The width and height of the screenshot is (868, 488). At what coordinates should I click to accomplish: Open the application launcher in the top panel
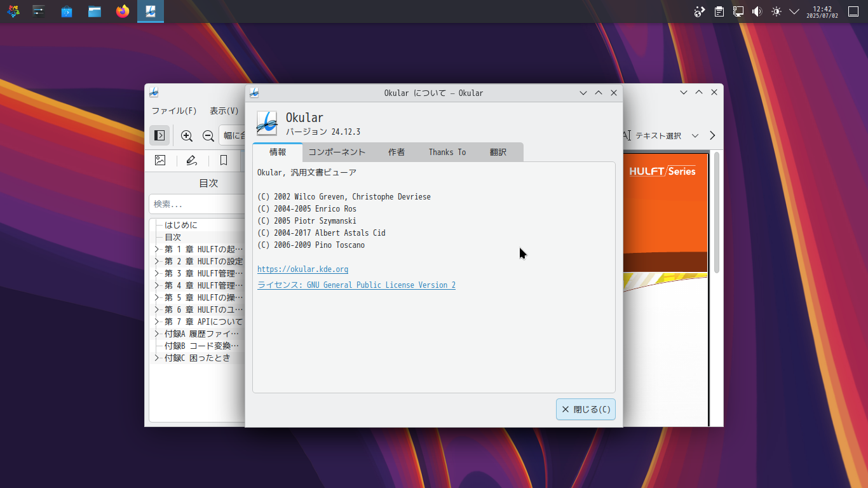pos(13,11)
